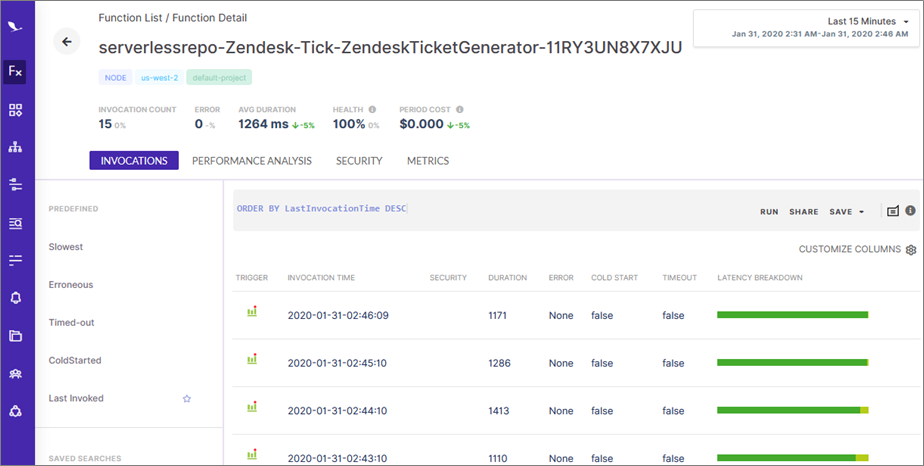
Task: Open the integrations sidebar icon at bottom
Action: (x=15, y=411)
